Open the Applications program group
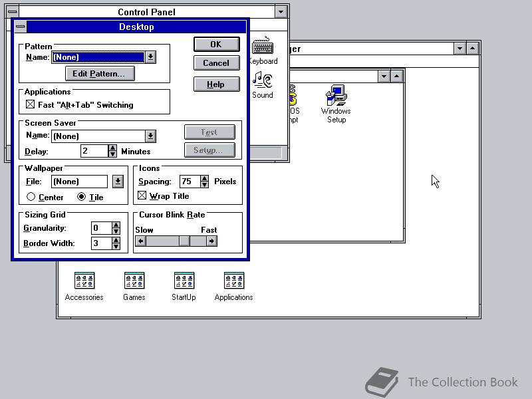 point(234,287)
